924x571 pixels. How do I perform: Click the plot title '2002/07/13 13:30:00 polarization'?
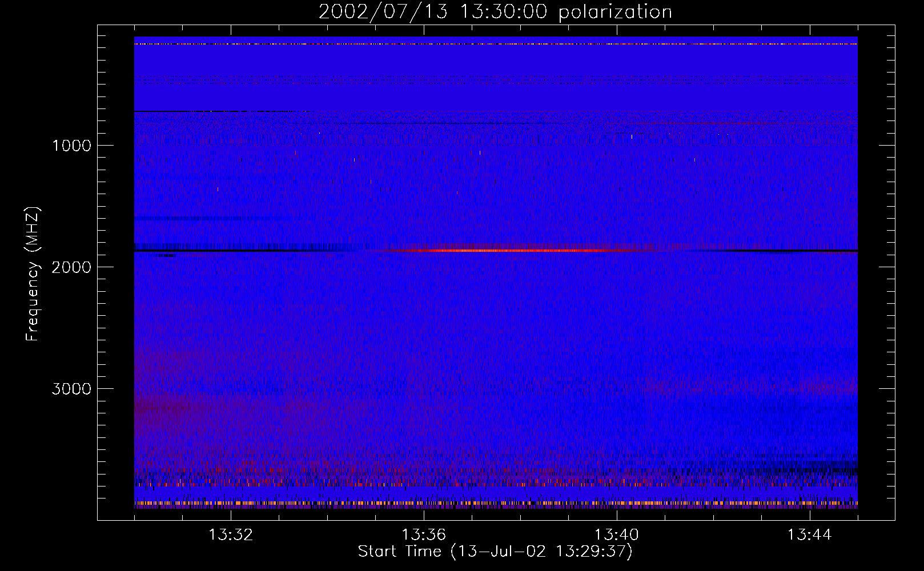(495, 12)
